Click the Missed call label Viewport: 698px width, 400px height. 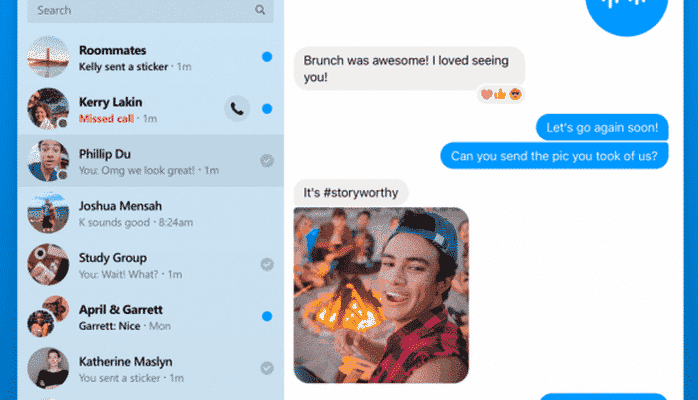click(106, 119)
